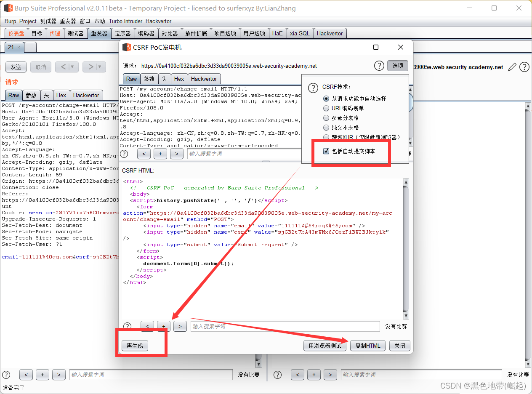The image size is (532, 394).
Task: Click + in response pane search bar
Action: click(x=314, y=375)
